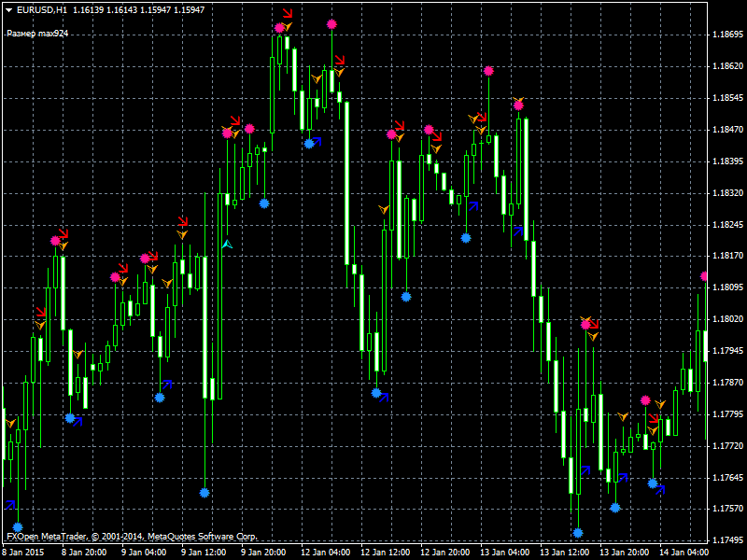Click price label 1.18395 on the scale
Image resolution: width=747 pixels, height=560 pixels.
[x=727, y=161]
